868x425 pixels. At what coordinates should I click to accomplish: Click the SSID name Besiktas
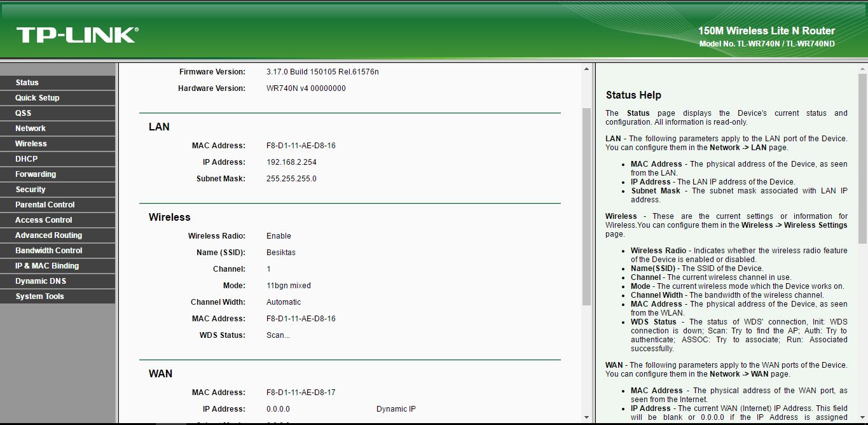(x=281, y=253)
